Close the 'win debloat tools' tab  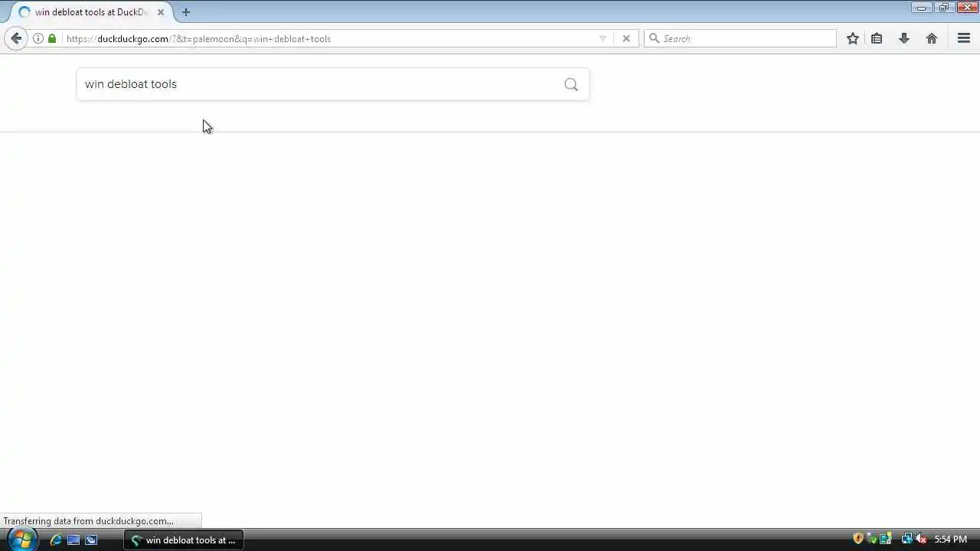coord(161,12)
